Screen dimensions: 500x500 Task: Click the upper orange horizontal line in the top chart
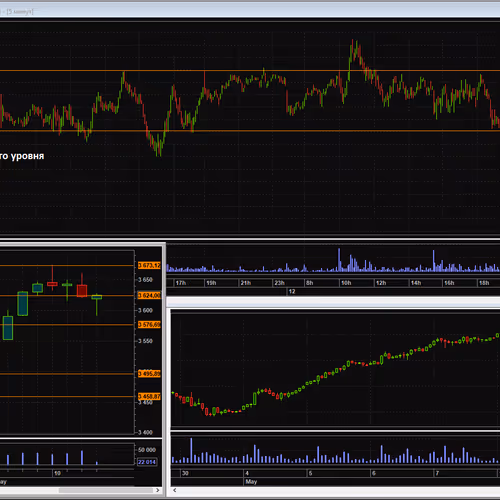tap(250, 71)
